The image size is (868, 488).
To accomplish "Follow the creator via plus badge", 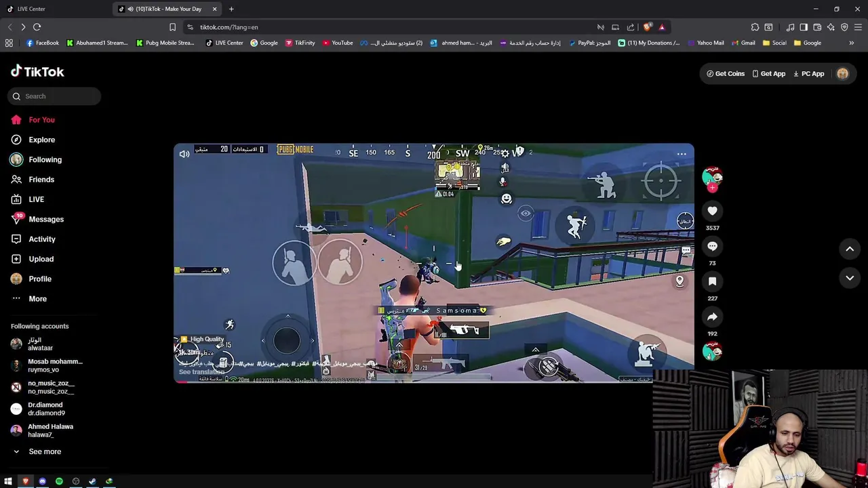I will tap(712, 188).
